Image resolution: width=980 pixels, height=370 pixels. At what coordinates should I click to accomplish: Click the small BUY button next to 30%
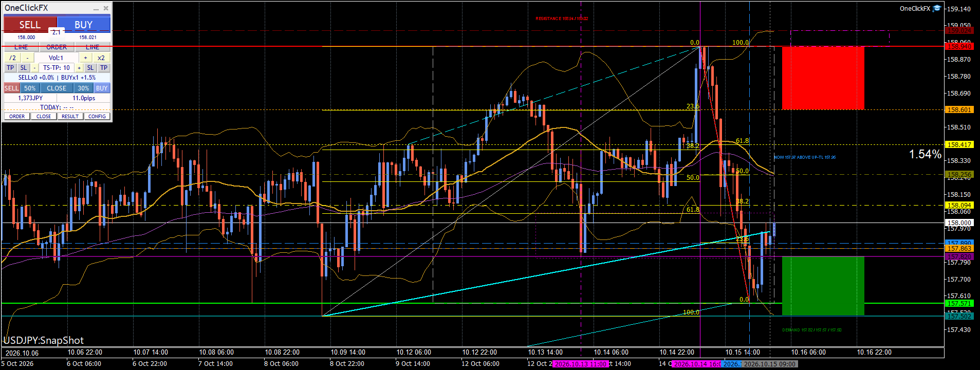(102, 88)
